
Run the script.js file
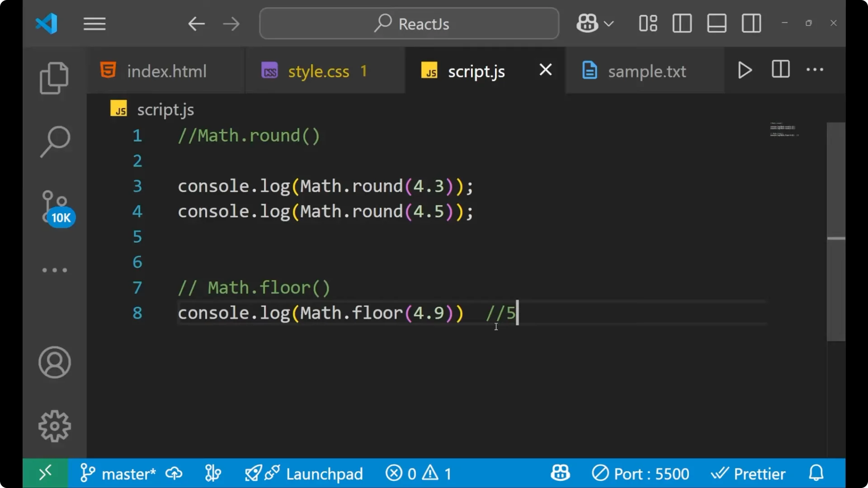(x=744, y=70)
